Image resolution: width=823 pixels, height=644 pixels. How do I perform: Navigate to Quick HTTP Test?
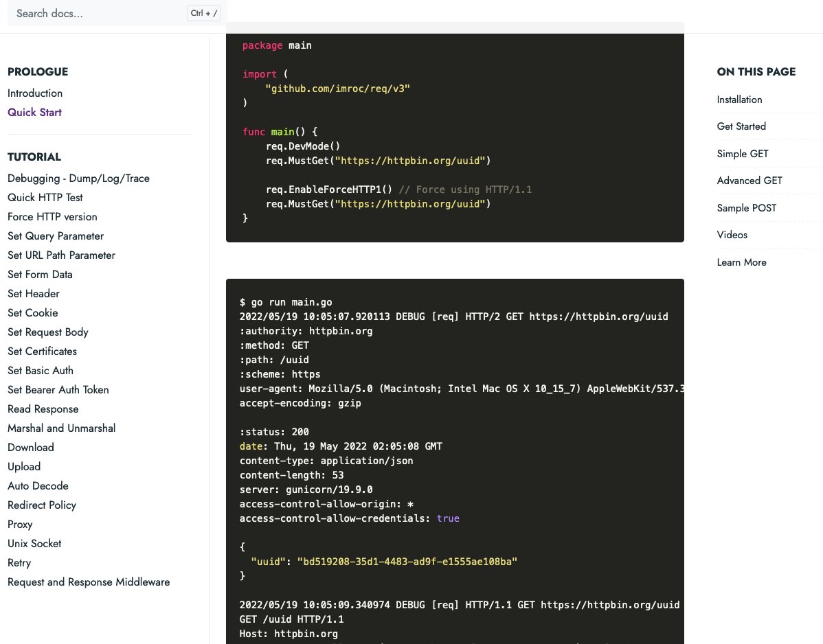45,197
